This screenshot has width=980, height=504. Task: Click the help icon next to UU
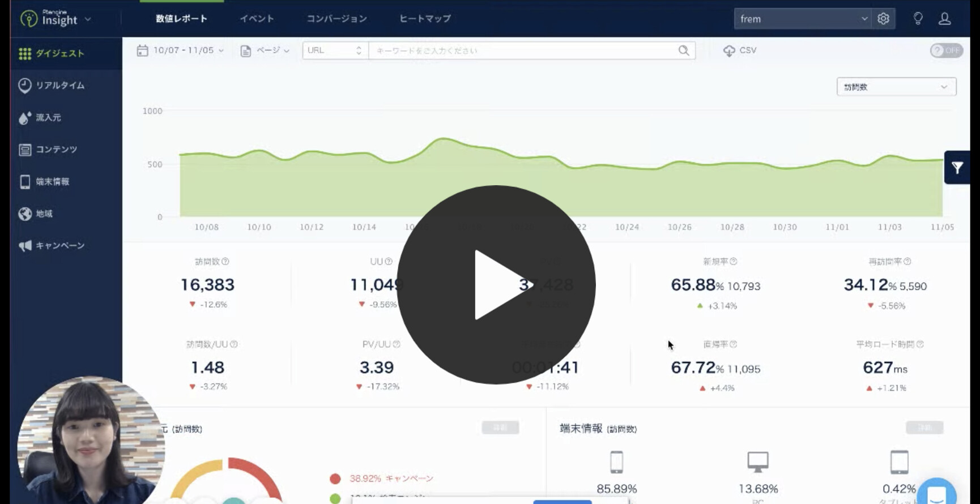[x=389, y=262]
